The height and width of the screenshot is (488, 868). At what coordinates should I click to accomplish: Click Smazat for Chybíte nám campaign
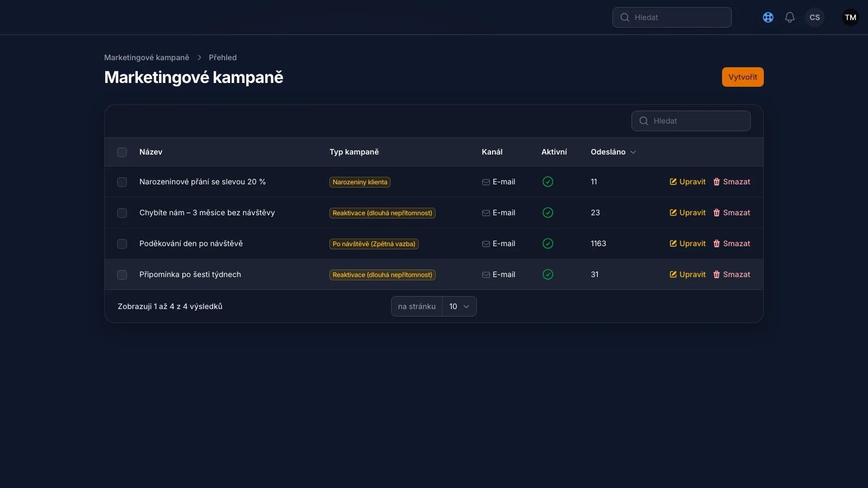point(731,213)
